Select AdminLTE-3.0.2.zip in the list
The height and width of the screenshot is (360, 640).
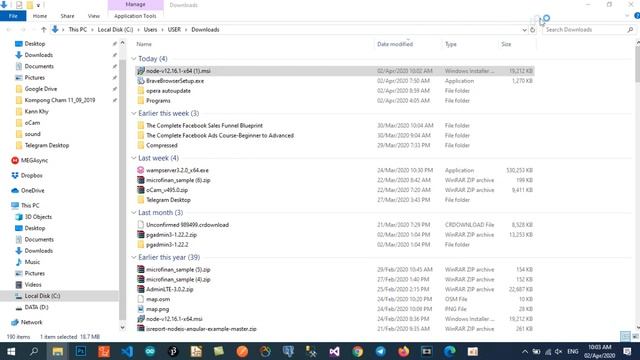tap(334, 289)
